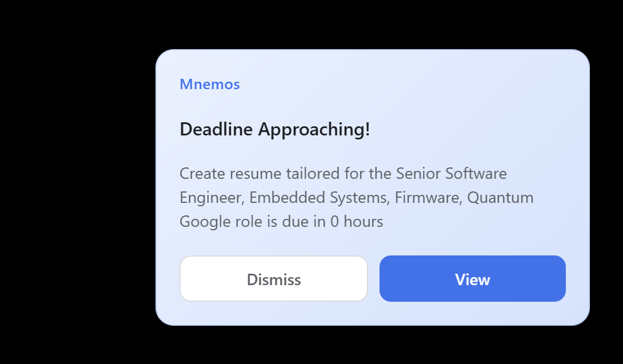The height and width of the screenshot is (364, 623).
Task: Click the Deadline Approaching! heading
Action: click(x=275, y=129)
